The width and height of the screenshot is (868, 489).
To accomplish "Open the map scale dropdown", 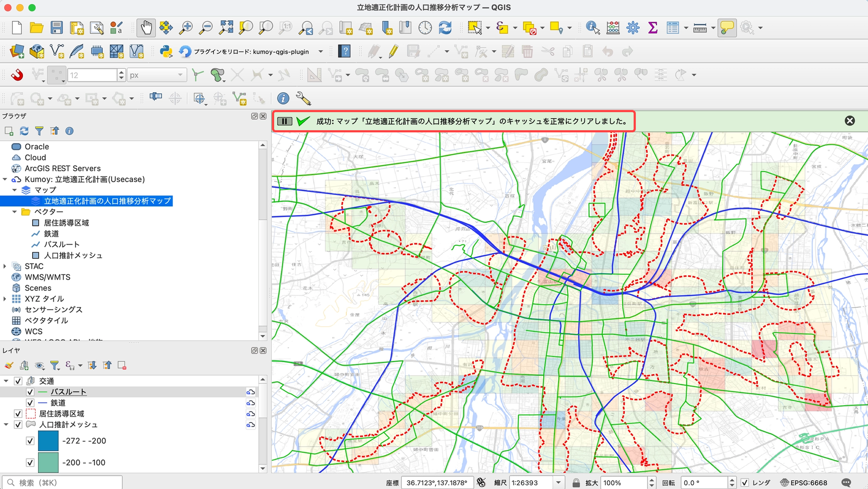I will point(558,482).
